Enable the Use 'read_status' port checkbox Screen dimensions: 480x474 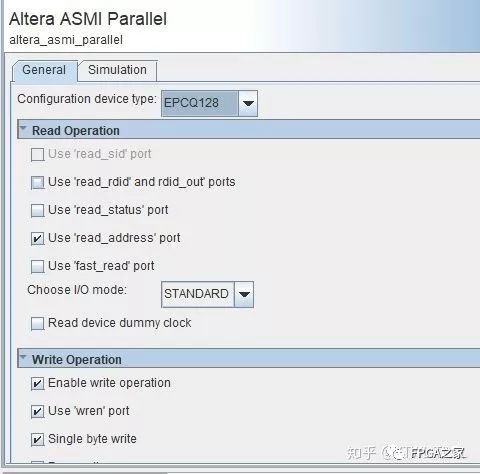click(37, 211)
